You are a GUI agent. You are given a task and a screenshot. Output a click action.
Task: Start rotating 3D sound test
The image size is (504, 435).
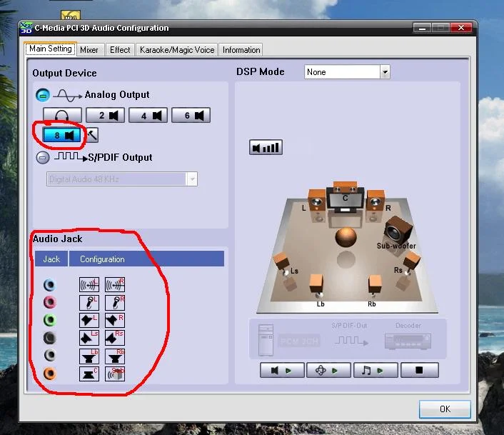pyautogui.click(x=328, y=371)
